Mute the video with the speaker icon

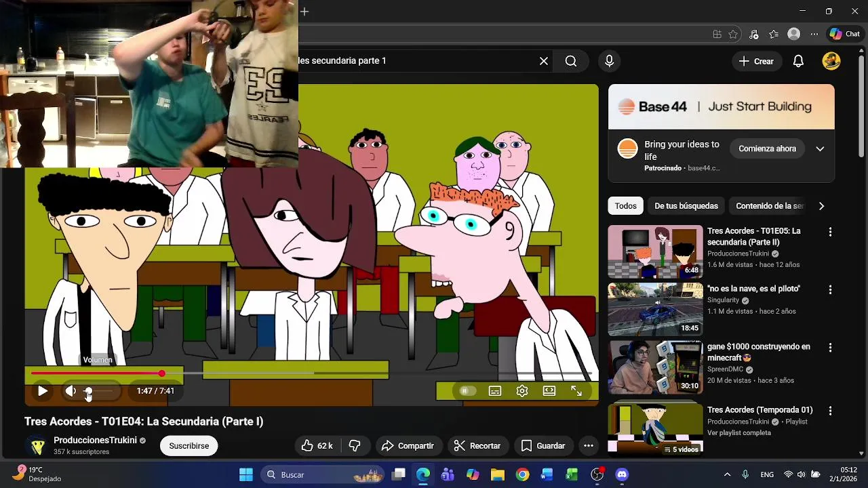tap(71, 391)
